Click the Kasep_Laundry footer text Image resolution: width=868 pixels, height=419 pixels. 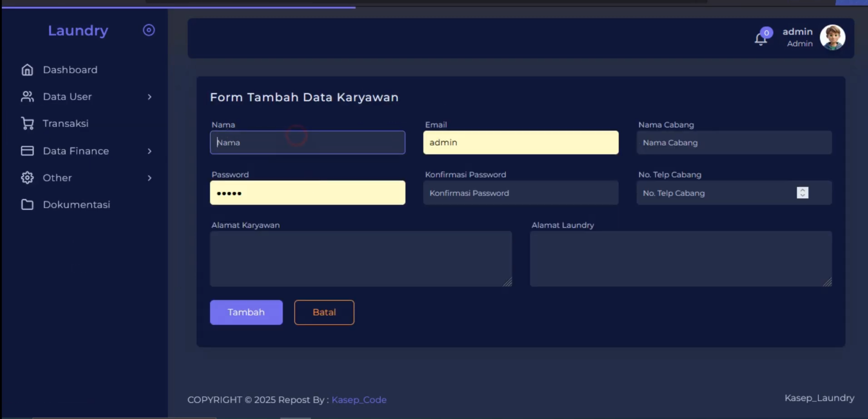click(819, 398)
